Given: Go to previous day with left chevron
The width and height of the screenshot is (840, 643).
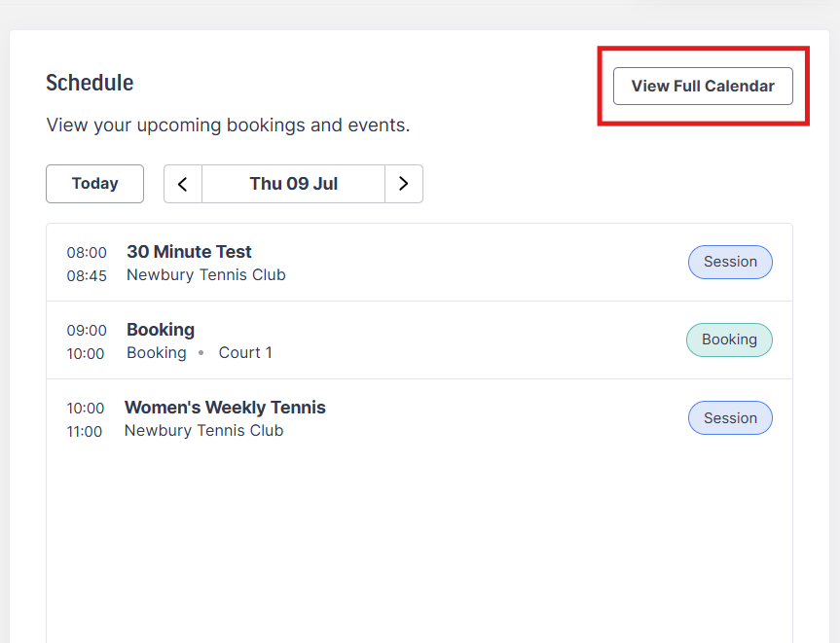Looking at the screenshot, I should click(x=183, y=184).
